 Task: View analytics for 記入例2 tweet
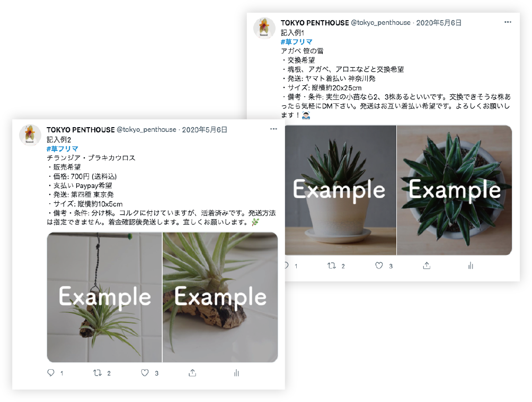236,373
